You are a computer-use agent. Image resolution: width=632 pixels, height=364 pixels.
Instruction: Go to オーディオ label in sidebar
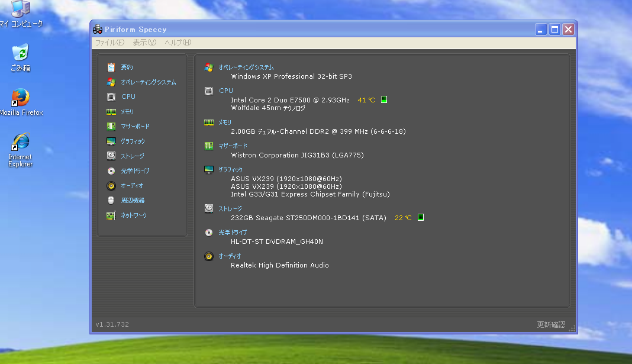coord(132,186)
